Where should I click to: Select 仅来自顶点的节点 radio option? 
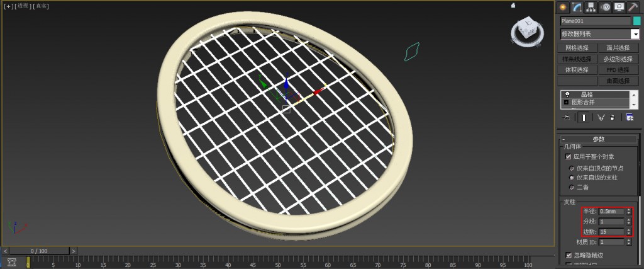tap(571, 168)
